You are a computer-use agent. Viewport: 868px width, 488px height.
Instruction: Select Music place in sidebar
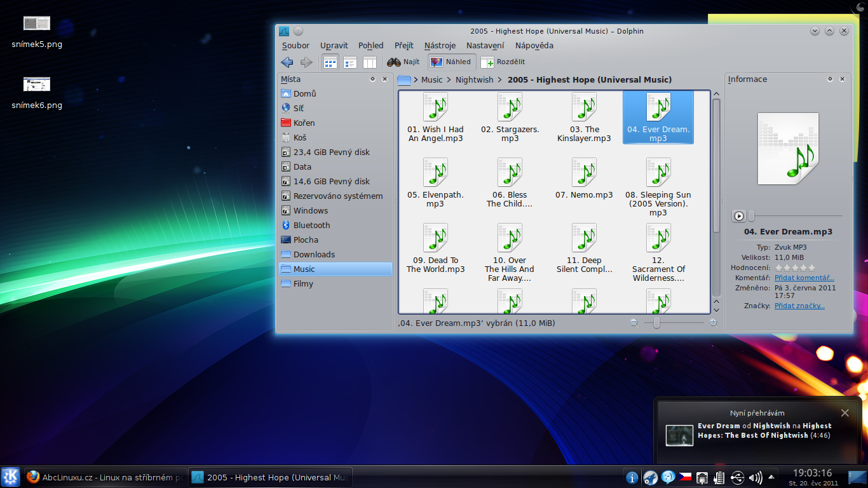point(336,269)
